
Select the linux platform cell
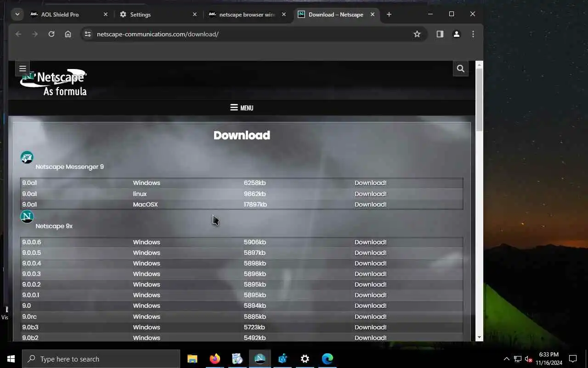tap(140, 194)
